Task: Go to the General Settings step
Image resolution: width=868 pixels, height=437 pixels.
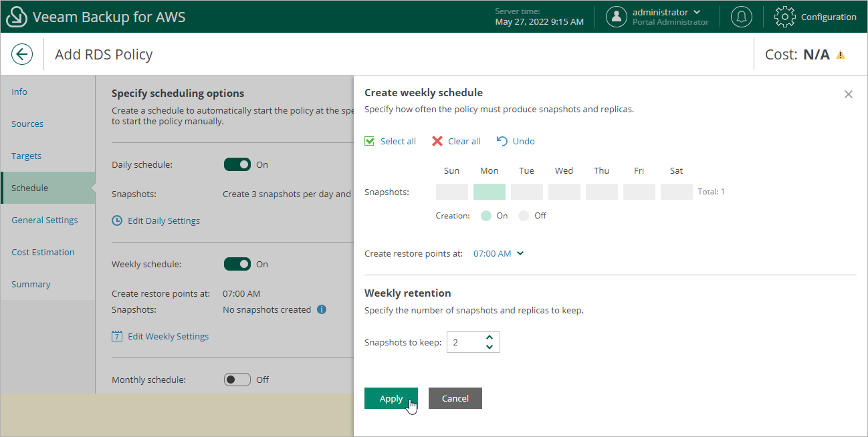Action: pyautogui.click(x=45, y=220)
